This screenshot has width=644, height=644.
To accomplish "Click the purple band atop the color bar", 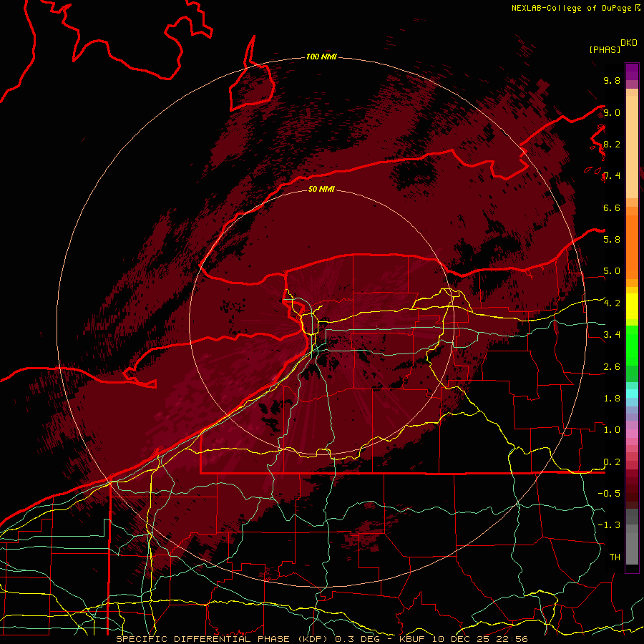I will pos(632,72).
